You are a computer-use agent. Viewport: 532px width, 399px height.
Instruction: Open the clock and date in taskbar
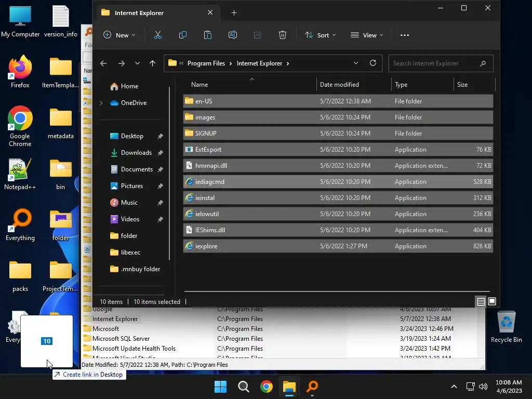[509, 387]
